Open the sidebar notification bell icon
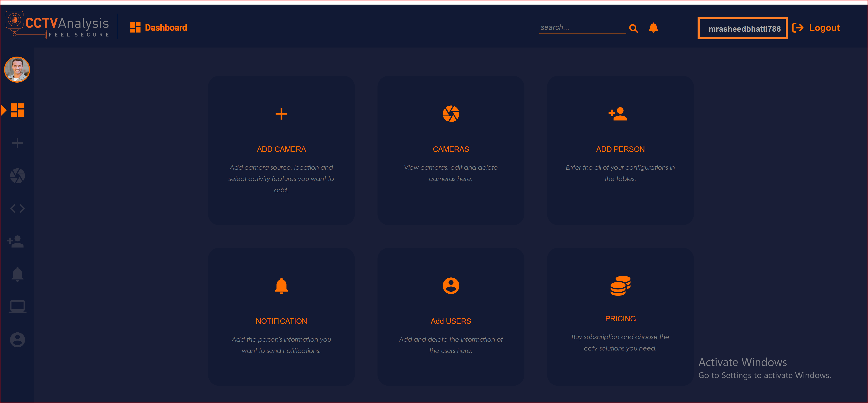This screenshot has height=403, width=868. 18,274
